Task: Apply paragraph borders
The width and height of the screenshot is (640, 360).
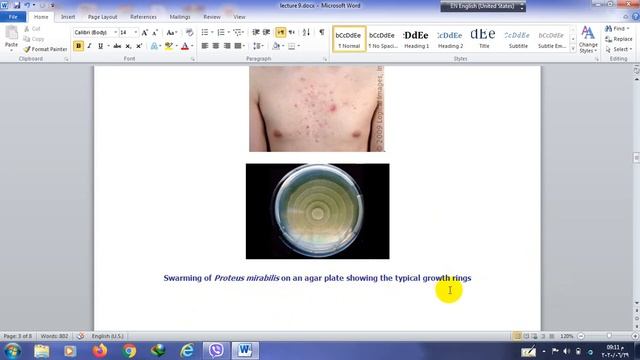Action: [291, 46]
